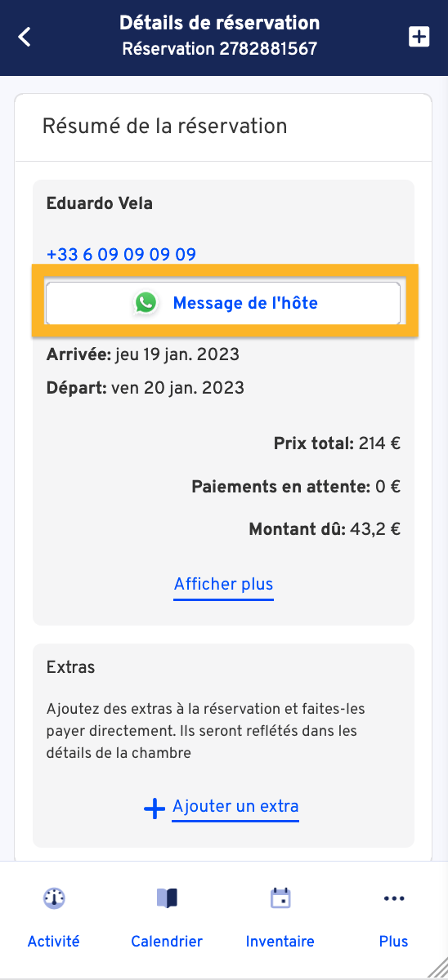The image size is (448, 980).
Task: Click the plus square icon in header
Action: point(419,37)
